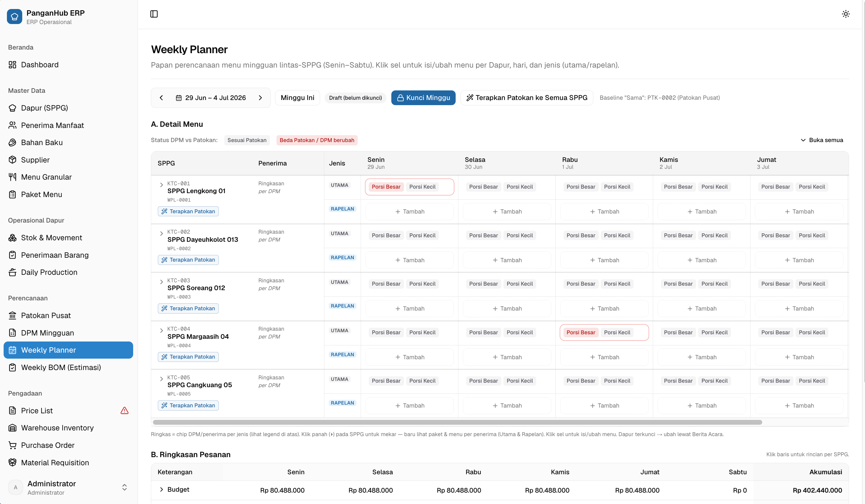
Task: Click Porsi Kecil in Selasa UTAMA of Dayeuhkolot 013
Action: (520, 235)
